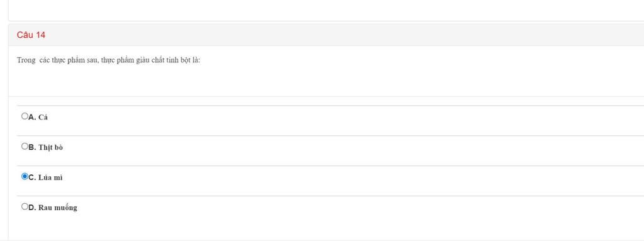Click the bold letter "C." label
Screen dimensions: 644x241
(x=33, y=177)
